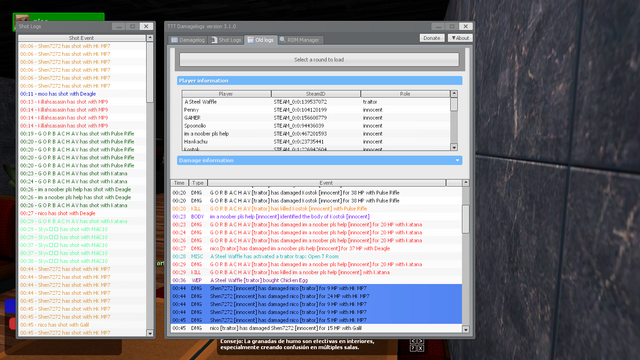Select 00:23 BODY identified Kostok event
The width and height of the screenshot is (640, 360).
point(316,217)
